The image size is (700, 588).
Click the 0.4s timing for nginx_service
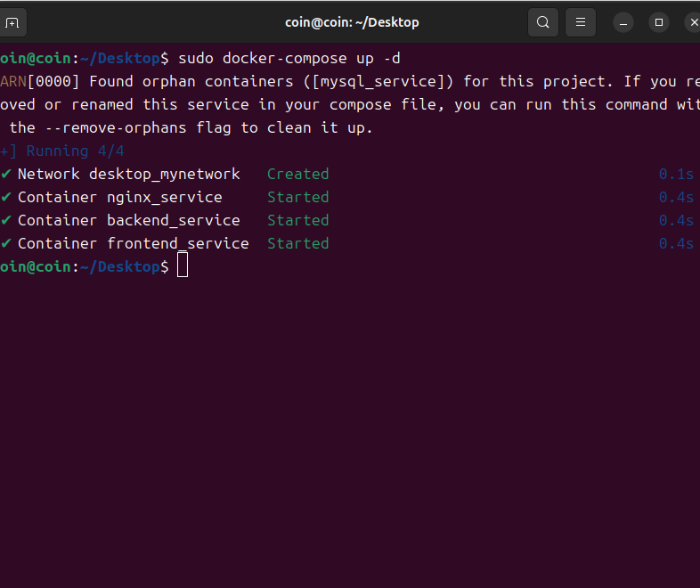tap(676, 198)
